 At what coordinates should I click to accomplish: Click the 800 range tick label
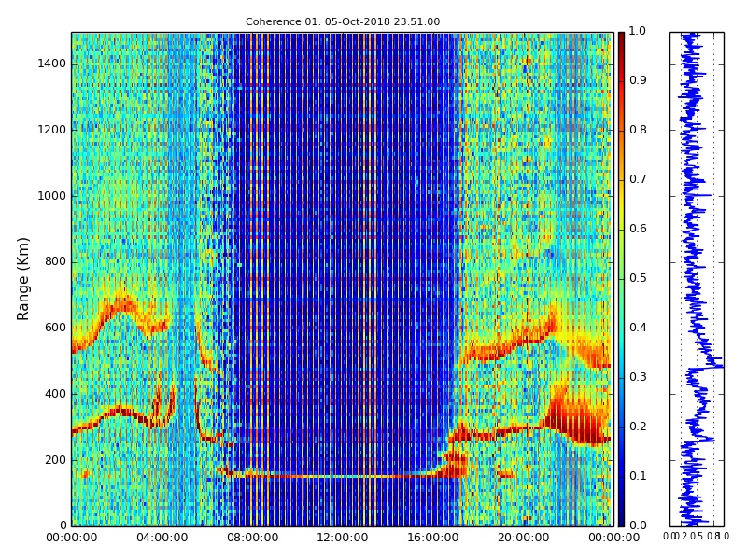click(x=55, y=261)
